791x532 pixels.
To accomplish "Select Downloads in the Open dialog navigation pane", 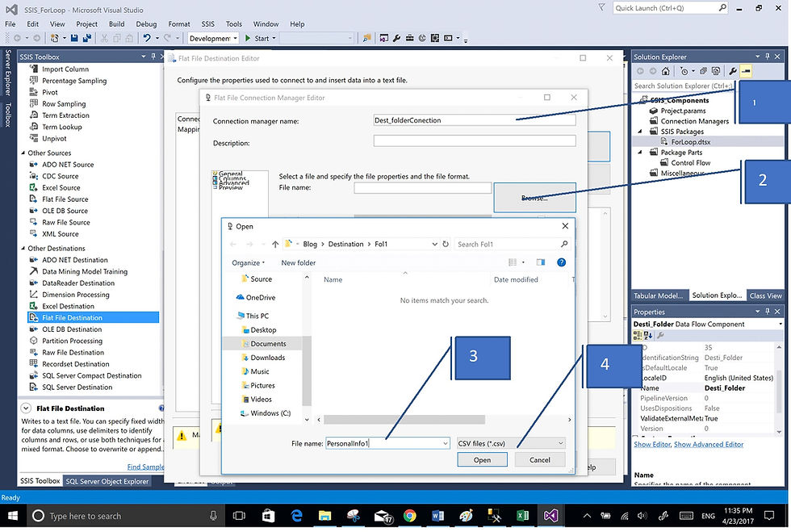I will 267,358.
